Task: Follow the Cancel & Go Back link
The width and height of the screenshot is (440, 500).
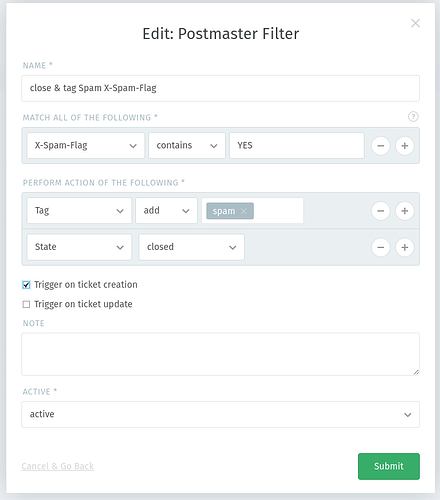Action: click(57, 466)
